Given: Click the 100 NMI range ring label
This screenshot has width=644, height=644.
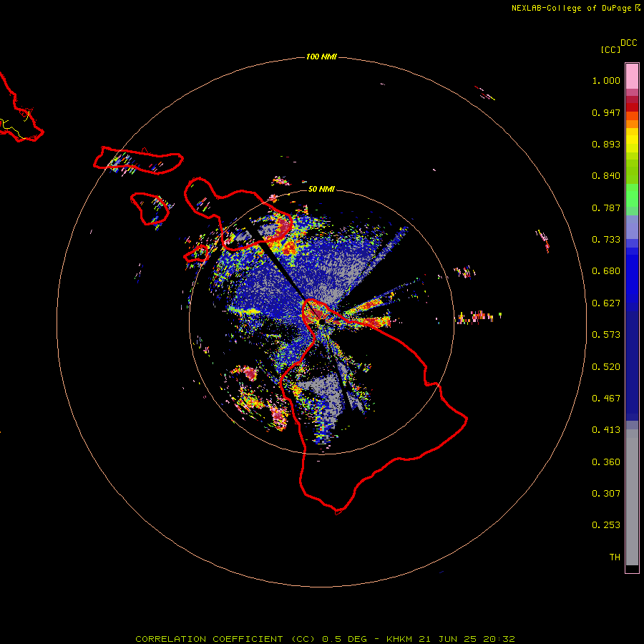Looking at the screenshot, I should [x=321, y=57].
